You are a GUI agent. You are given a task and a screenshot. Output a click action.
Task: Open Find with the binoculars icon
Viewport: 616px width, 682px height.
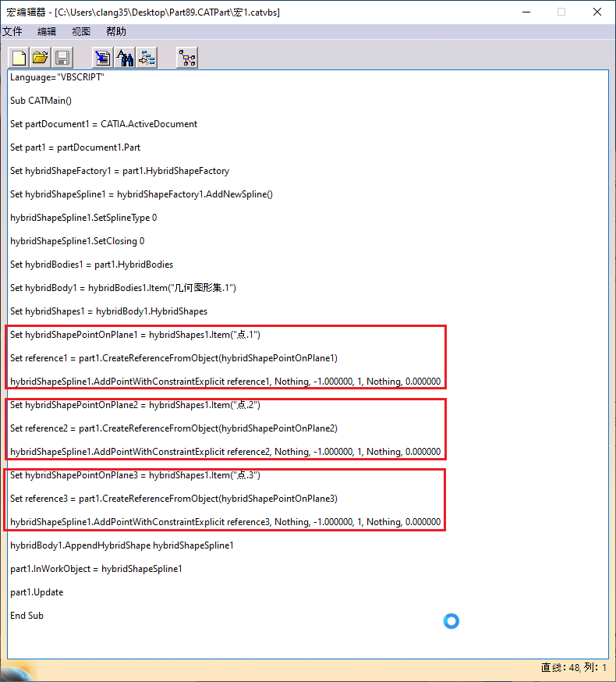click(125, 58)
